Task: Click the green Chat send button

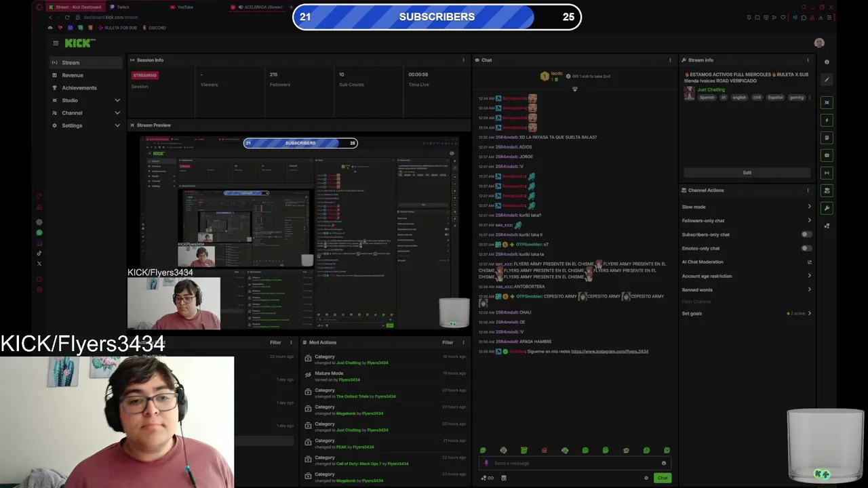Action: (x=663, y=478)
